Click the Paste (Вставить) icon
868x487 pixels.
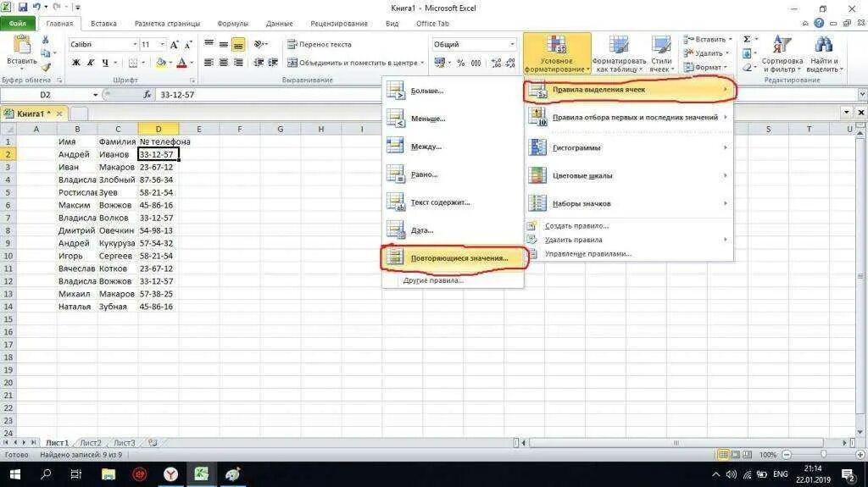tap(21, 46)
